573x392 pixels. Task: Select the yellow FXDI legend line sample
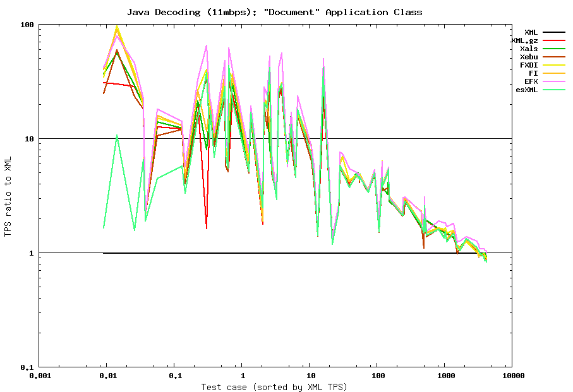click(x=553, y=65)
